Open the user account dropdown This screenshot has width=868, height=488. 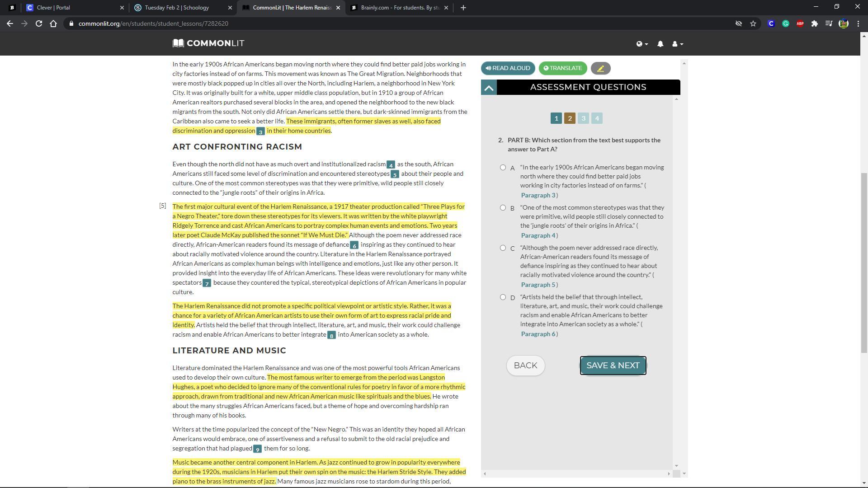677,44
